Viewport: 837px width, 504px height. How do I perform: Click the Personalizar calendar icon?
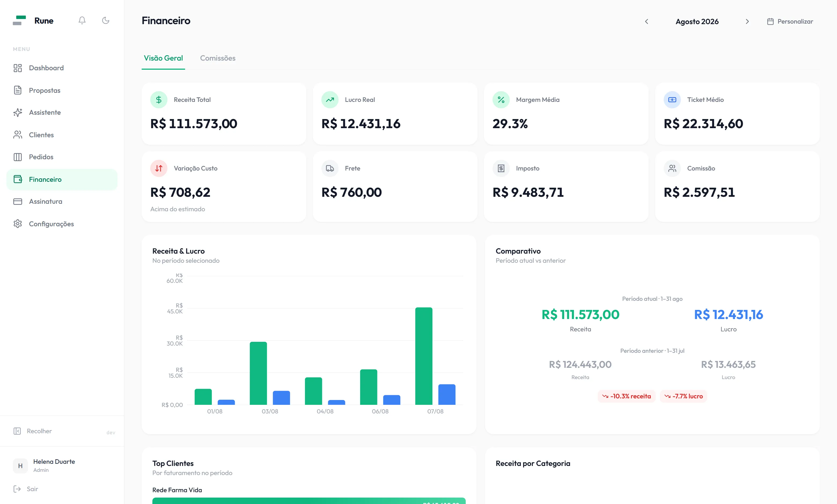(770, 21)
